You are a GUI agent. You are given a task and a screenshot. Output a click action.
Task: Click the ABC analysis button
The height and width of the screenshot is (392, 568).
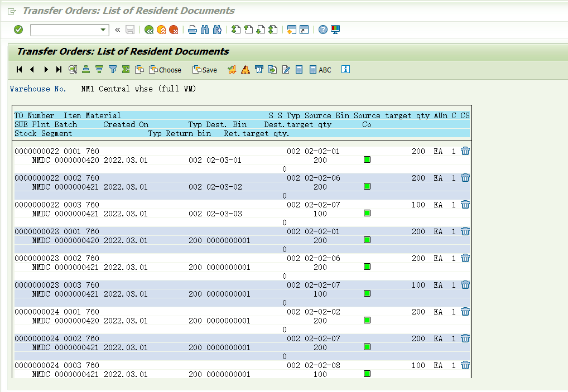320,70
